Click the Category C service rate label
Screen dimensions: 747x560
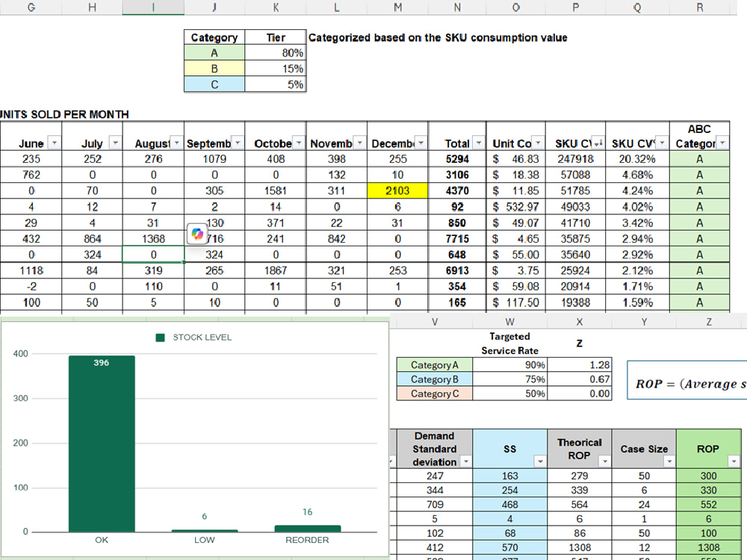[435, 393]
